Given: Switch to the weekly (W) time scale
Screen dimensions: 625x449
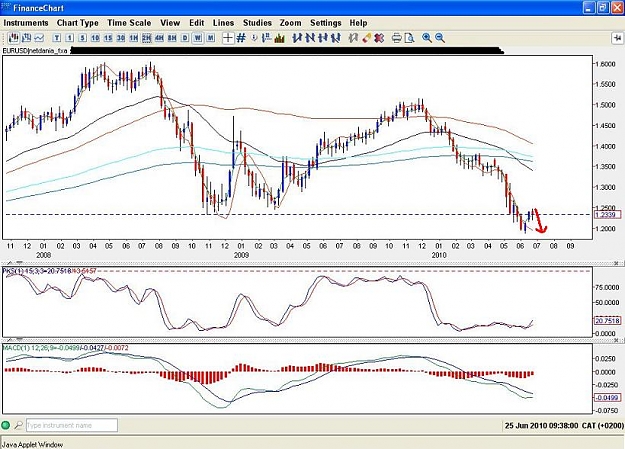Looking at the screenshot, I should tap(198, 38).
